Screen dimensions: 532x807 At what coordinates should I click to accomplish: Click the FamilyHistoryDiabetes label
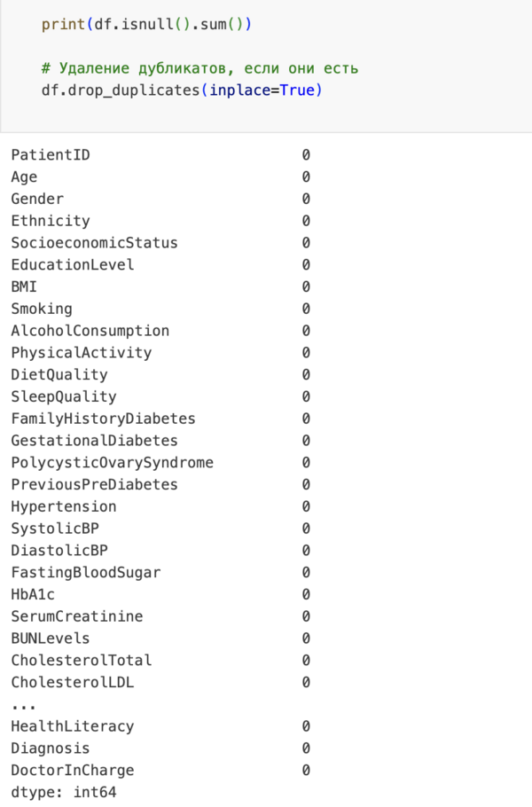point(103,419)
